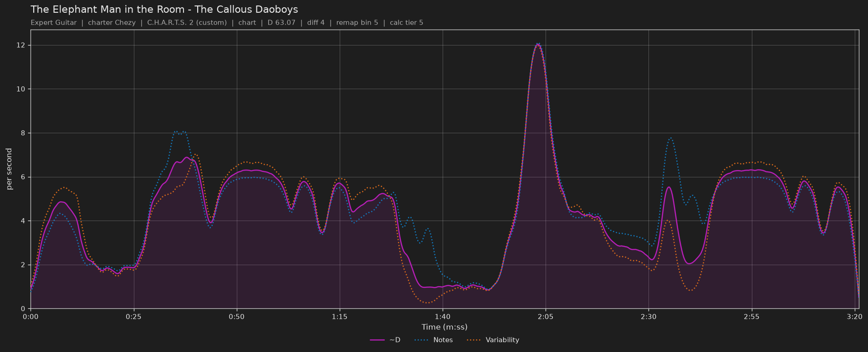Click the peak of the curves at 12
The width and height of the screenshot is (868, 352).
pos(538,45)
